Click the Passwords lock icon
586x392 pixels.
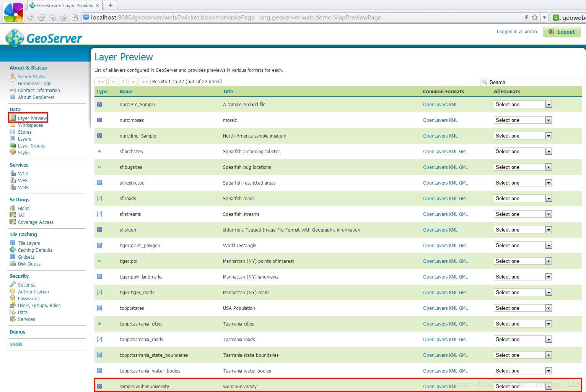[x=13, y=298]
